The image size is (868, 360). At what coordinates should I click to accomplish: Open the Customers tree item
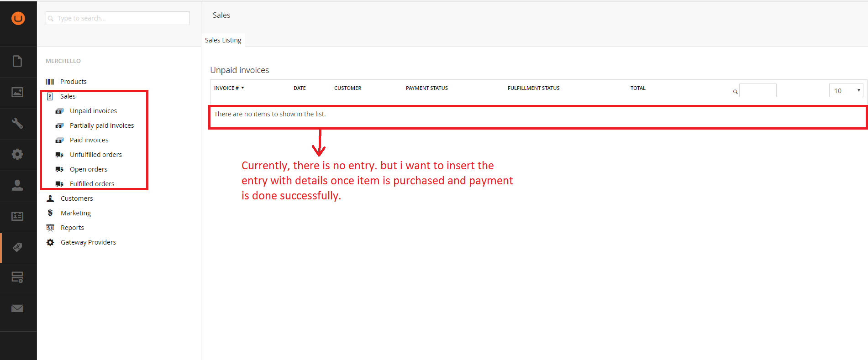tap(77, 198)
